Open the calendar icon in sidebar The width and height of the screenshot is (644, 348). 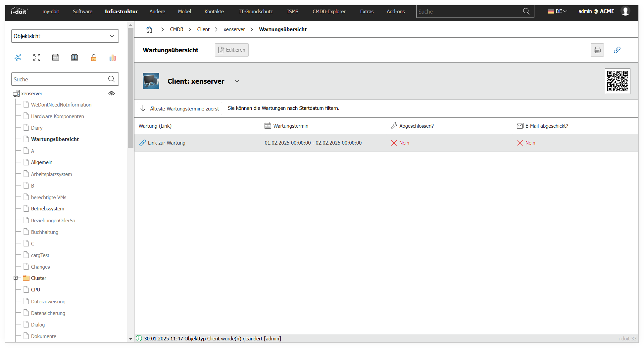[56, 58]
